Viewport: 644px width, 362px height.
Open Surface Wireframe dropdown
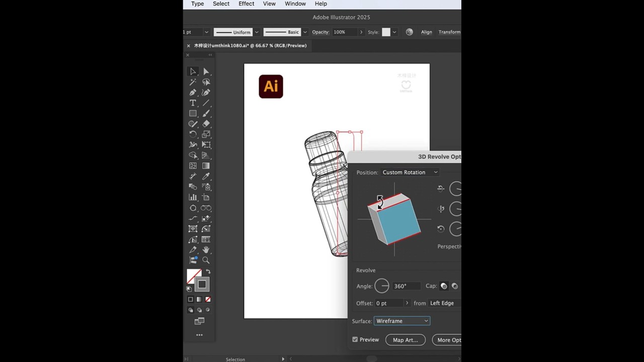pos(402,321)
